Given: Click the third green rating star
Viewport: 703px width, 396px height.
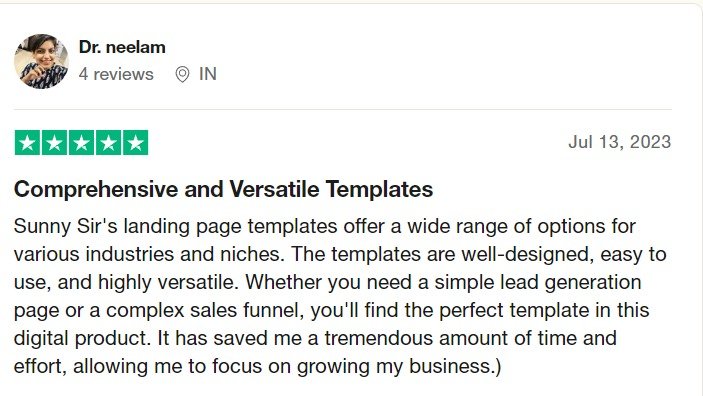Looking at the screenshot, I should [x=82, y=143].
